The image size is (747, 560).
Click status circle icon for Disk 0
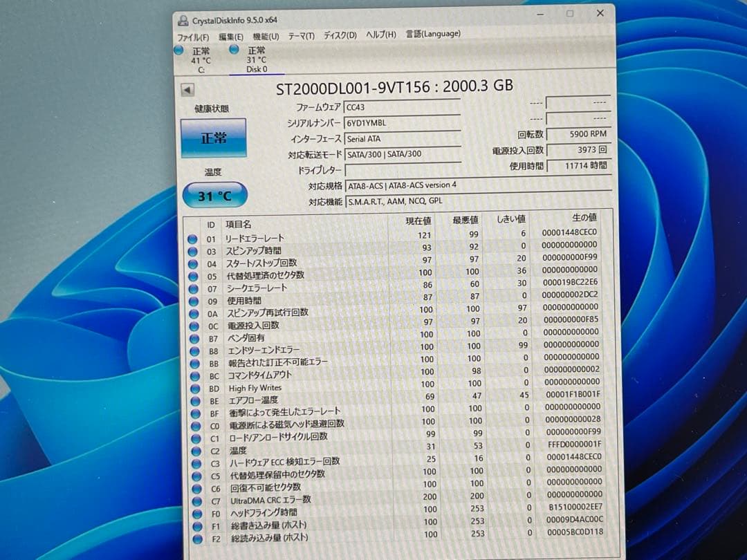[234, 49]
